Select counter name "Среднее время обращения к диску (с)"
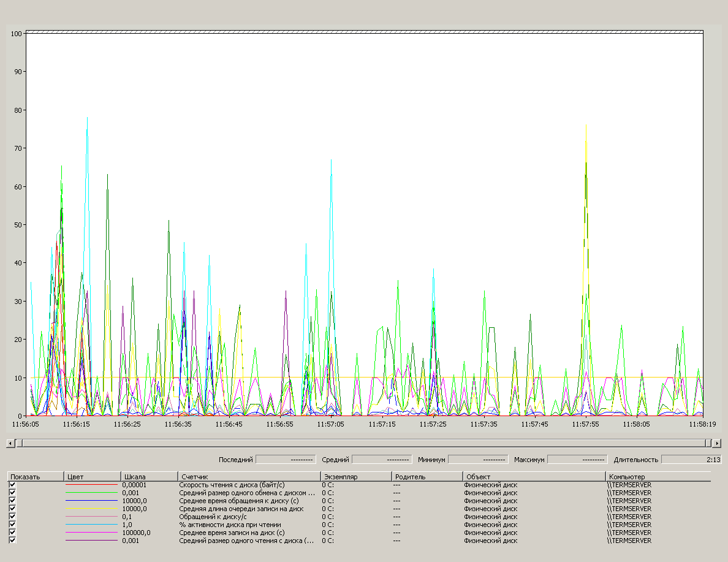 tap(238, 501)
